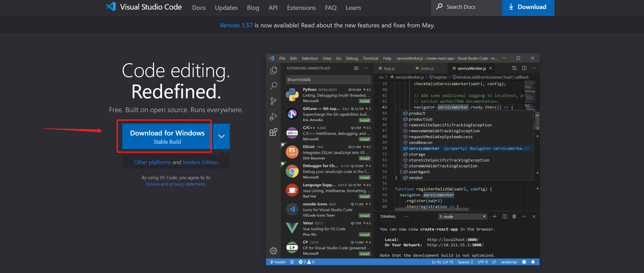Install the Vetur extension

(365, 235)
